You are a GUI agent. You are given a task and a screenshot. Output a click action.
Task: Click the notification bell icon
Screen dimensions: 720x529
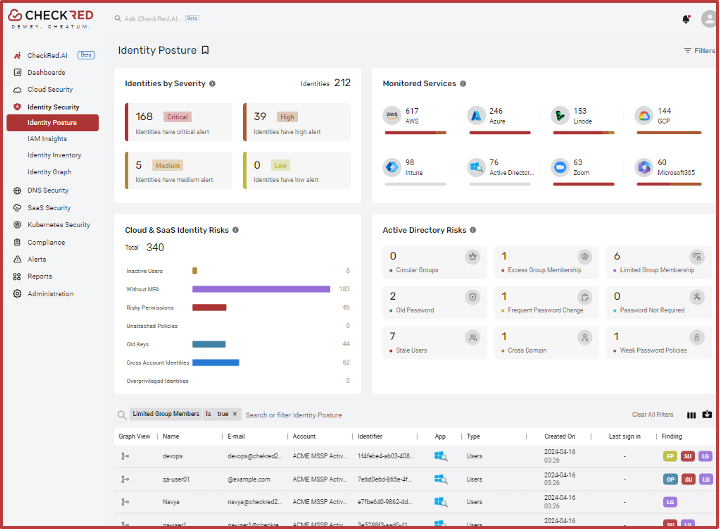click(x=686, y=19)
